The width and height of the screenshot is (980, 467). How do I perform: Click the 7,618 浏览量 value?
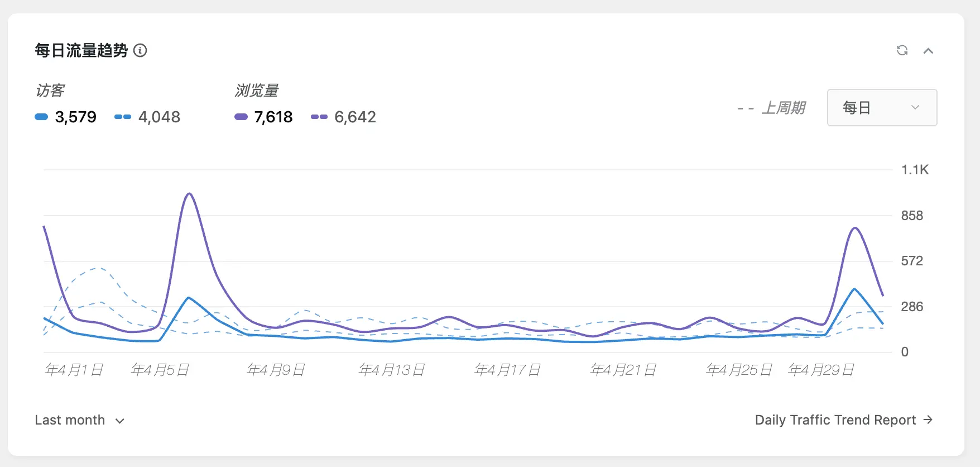tap(273, 117)
